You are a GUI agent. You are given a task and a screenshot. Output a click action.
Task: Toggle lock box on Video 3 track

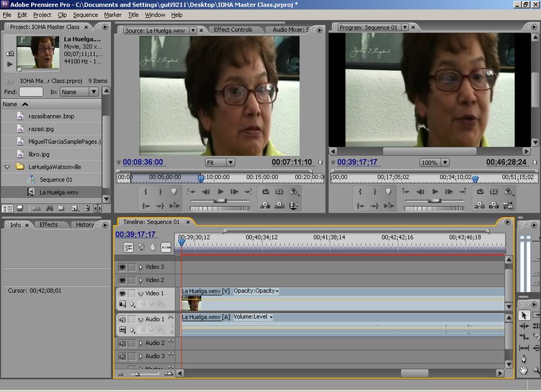[x=132, y=267]
